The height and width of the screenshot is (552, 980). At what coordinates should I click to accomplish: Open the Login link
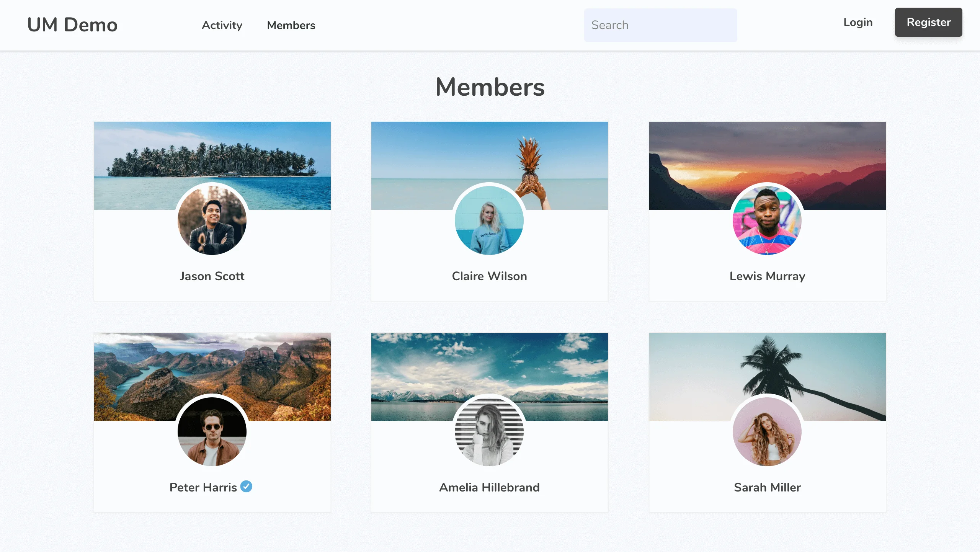(858, 22)
